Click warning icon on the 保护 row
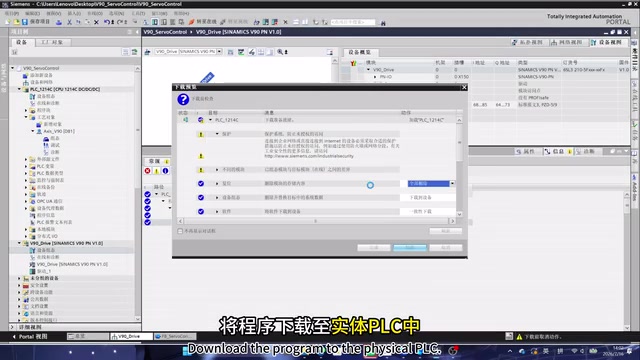Viewport: 640px width, 360px height. point(201,134)
